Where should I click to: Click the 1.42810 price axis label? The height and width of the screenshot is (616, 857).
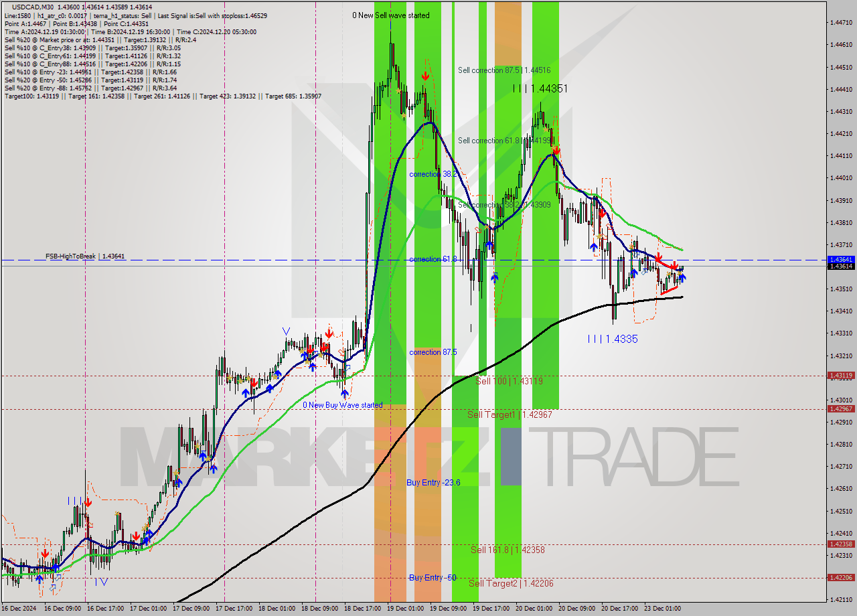click(841, 444)
